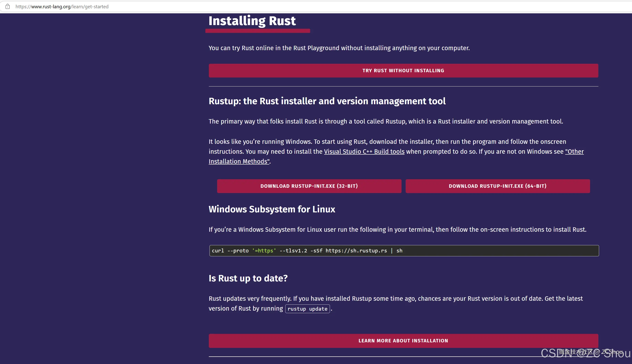Click the rust-lang.org URL address field
The image size is (632, 364).
[x=62, y=6]
